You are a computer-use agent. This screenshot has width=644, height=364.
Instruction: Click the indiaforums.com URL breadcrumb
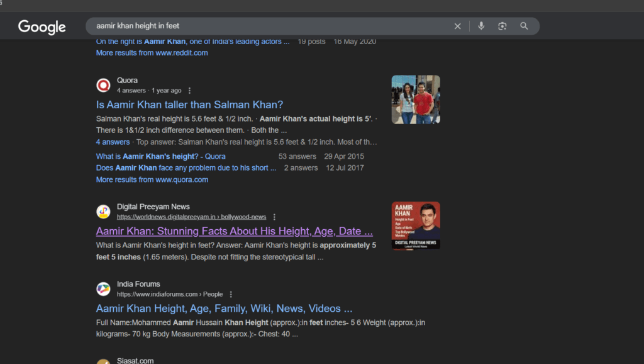click(170, 294)
